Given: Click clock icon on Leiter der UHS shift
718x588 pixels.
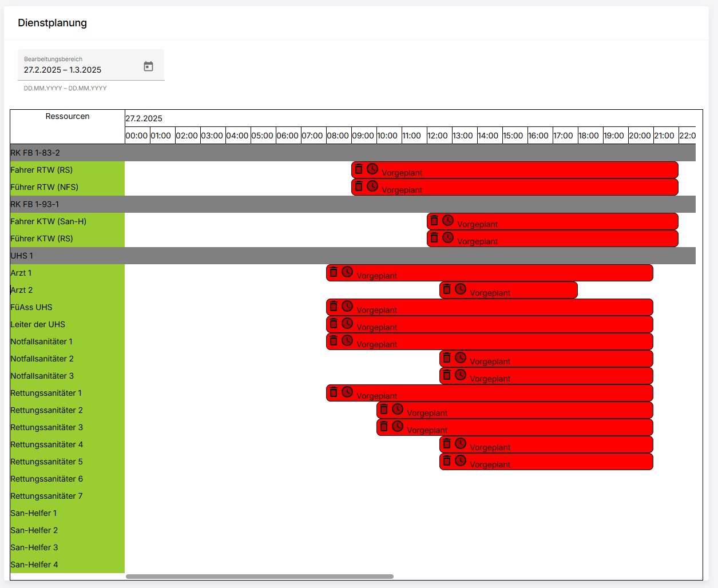Looking at the screenshot, I should tap(347, 323).
